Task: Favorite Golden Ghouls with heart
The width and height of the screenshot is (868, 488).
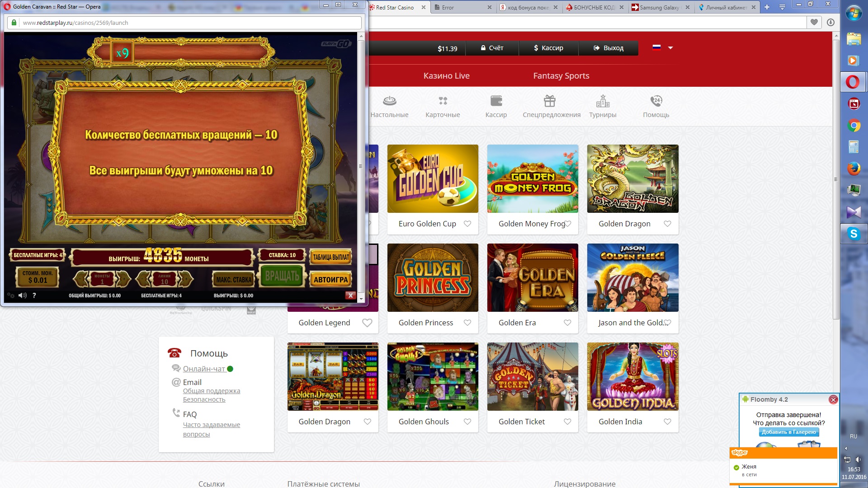Action: [x=467, y=422]
